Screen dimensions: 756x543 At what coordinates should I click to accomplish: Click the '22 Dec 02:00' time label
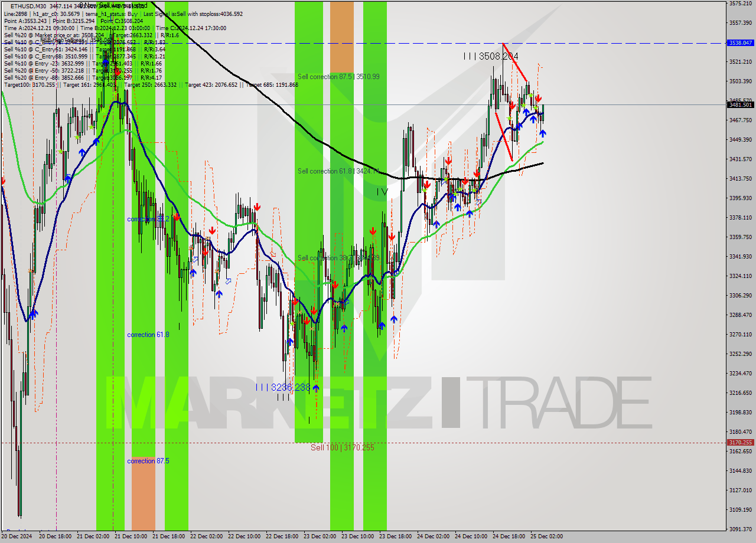[x=207, y=537]
